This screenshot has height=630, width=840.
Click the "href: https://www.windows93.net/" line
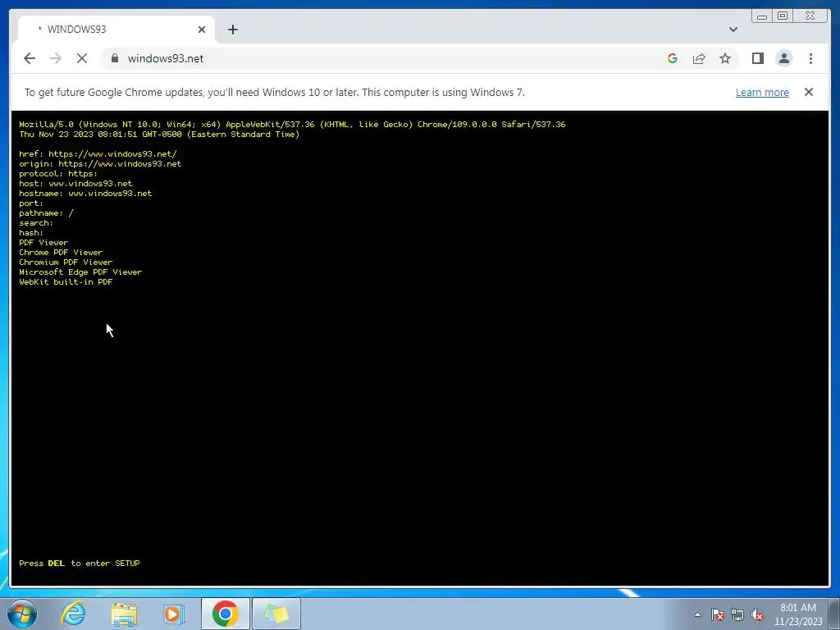(x=98, y=153)
